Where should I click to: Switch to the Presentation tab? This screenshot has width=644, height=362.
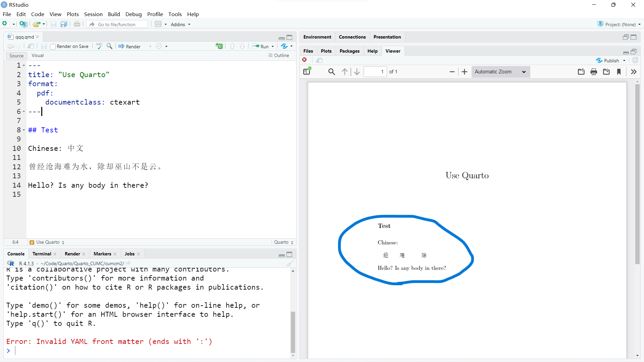387,37
